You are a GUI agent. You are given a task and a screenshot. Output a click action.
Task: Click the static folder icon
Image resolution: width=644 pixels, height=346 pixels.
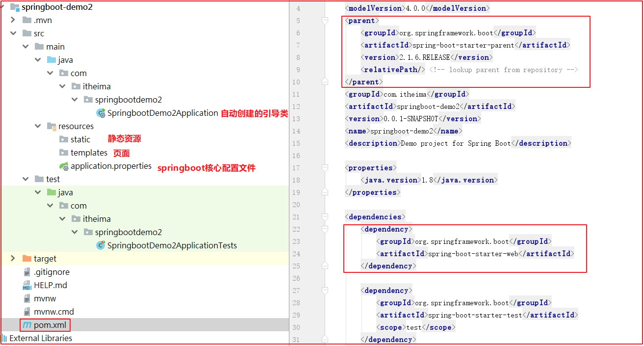coord(63,139)
